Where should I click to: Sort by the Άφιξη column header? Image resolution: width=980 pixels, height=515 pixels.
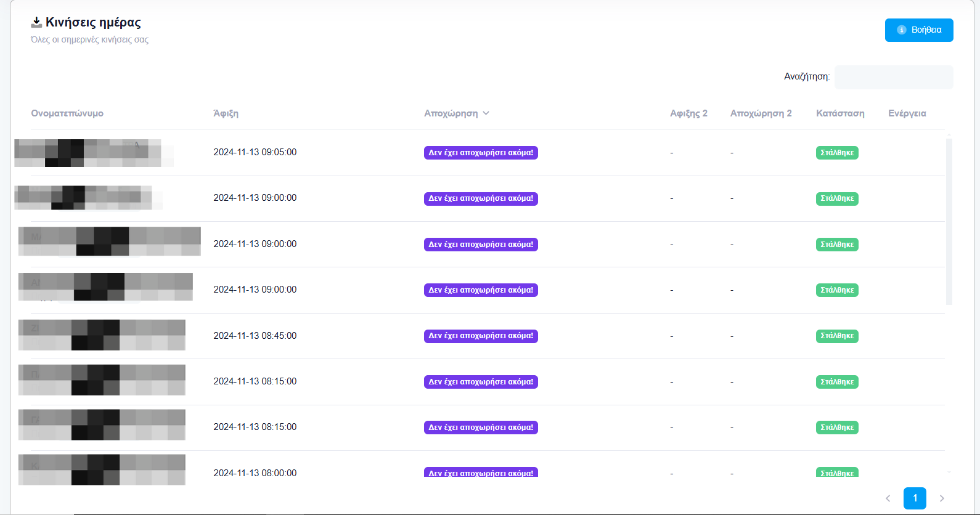[226, 113]
